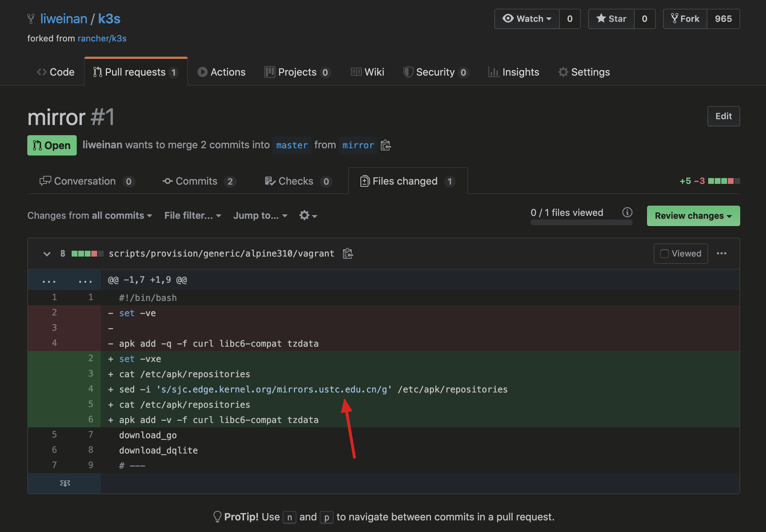Click the Edit title button

click(723, 116)
